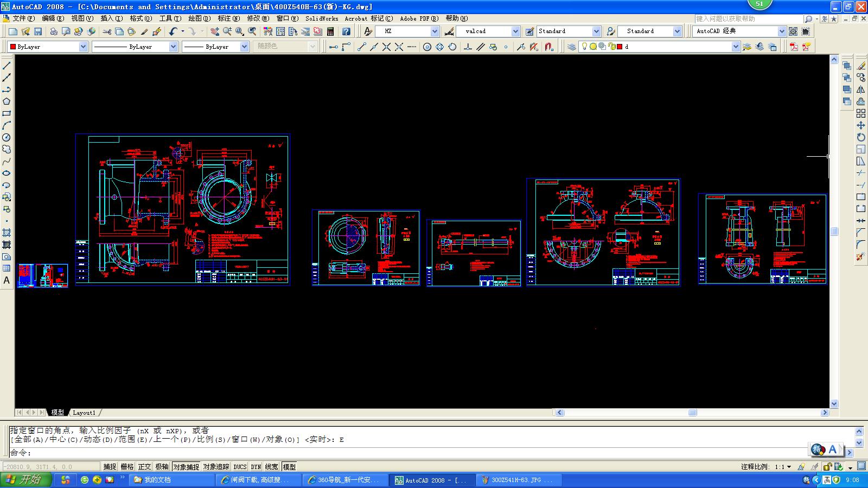Toggle 对象追踪 object tracking in status bar

click(216, 466)
